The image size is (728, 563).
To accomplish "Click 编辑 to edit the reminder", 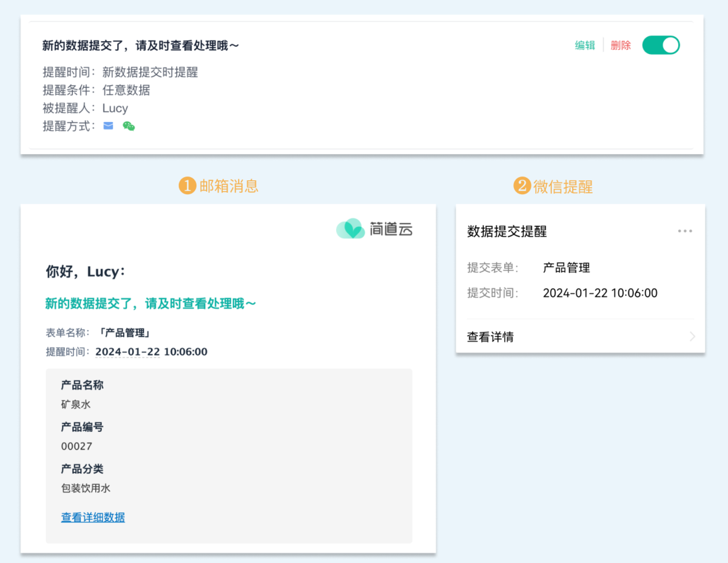I will [x=585, y=46].
